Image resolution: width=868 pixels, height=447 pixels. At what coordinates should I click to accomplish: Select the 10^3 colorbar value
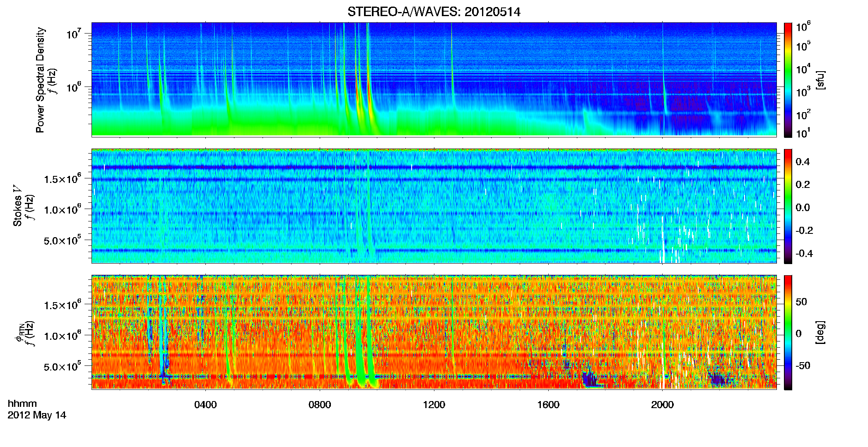pos(803,92)
